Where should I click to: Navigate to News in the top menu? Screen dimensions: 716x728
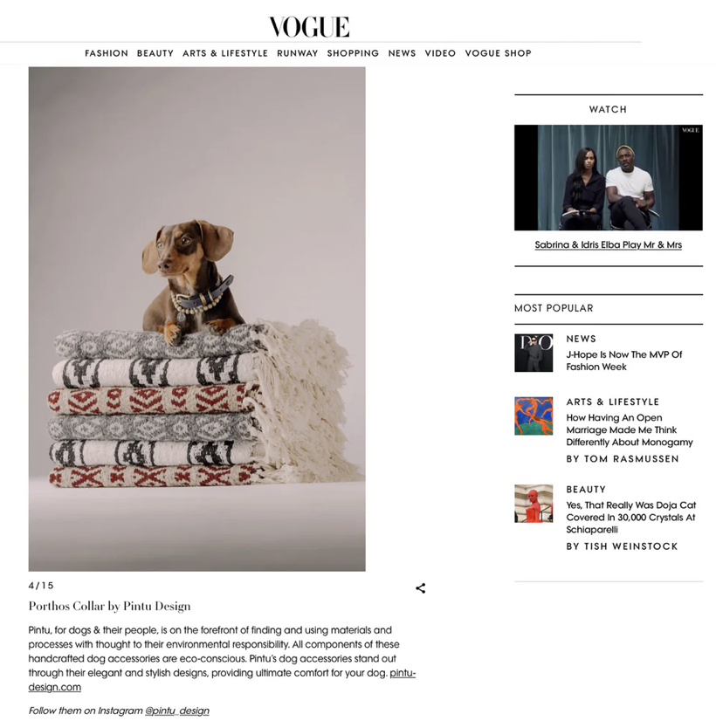[x=403, y=53]
